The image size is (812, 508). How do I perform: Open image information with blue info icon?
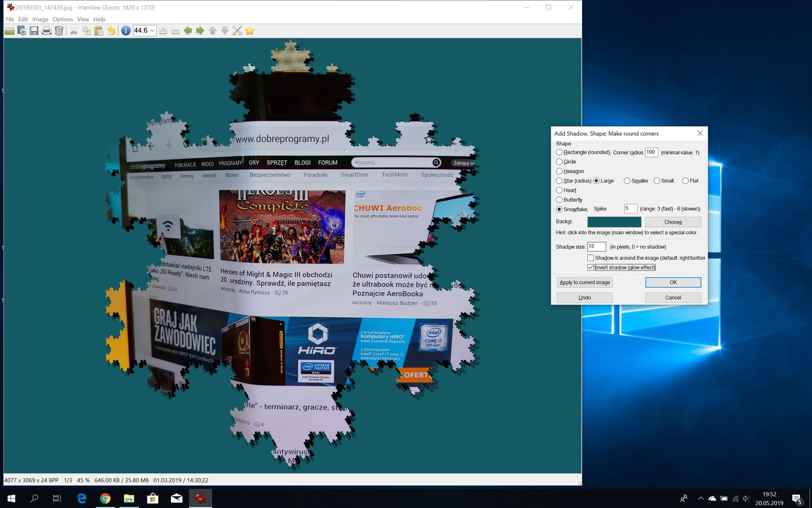pos(125,31)
